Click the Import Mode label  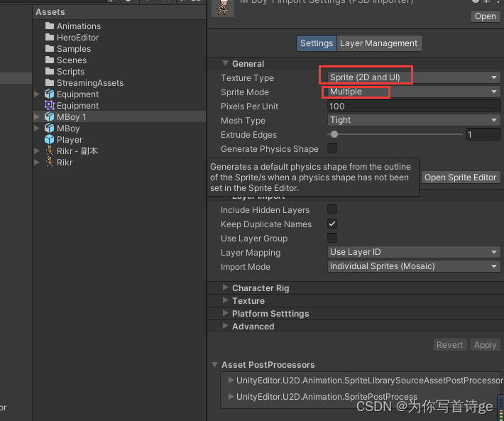point(245,267)
